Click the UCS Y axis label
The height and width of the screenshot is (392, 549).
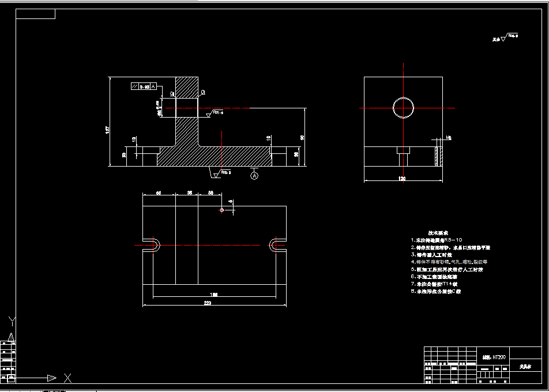tap(12, 321)
